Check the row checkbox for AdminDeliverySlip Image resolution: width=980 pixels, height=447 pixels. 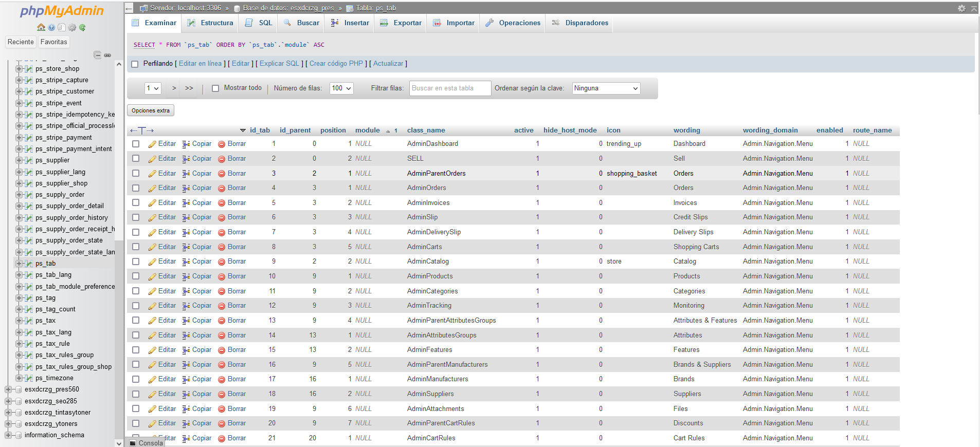tap(136, 232)
